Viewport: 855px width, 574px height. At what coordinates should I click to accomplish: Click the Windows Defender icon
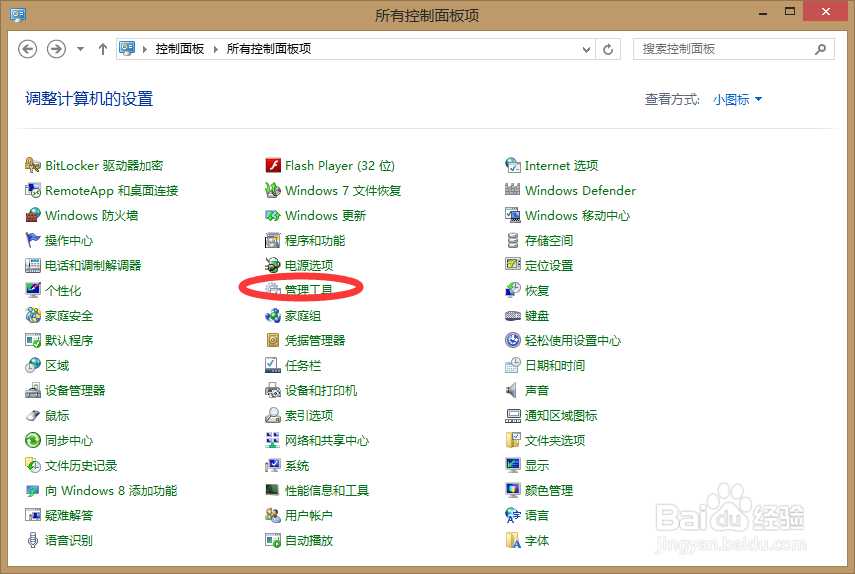click(x=513, y=190)
